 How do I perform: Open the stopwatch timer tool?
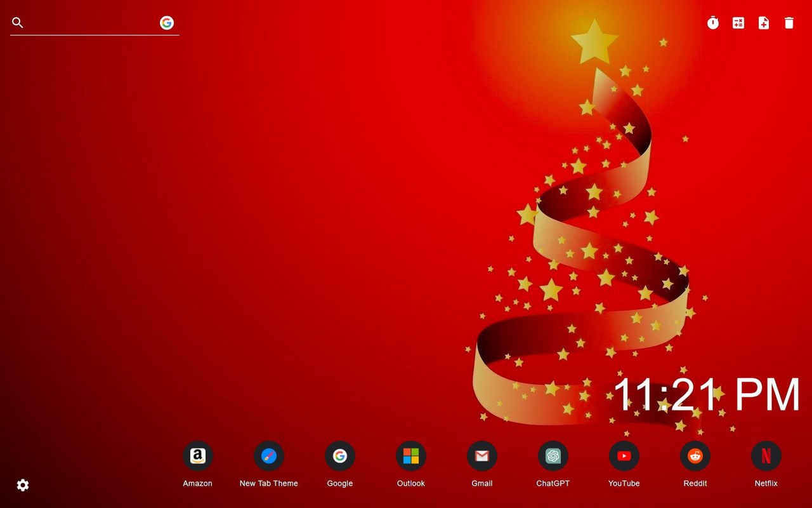coord(713,23)
